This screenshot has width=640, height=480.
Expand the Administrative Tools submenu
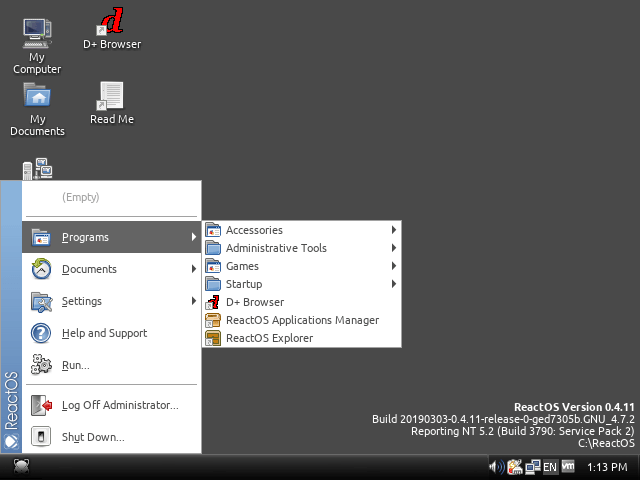pos(302,248)
